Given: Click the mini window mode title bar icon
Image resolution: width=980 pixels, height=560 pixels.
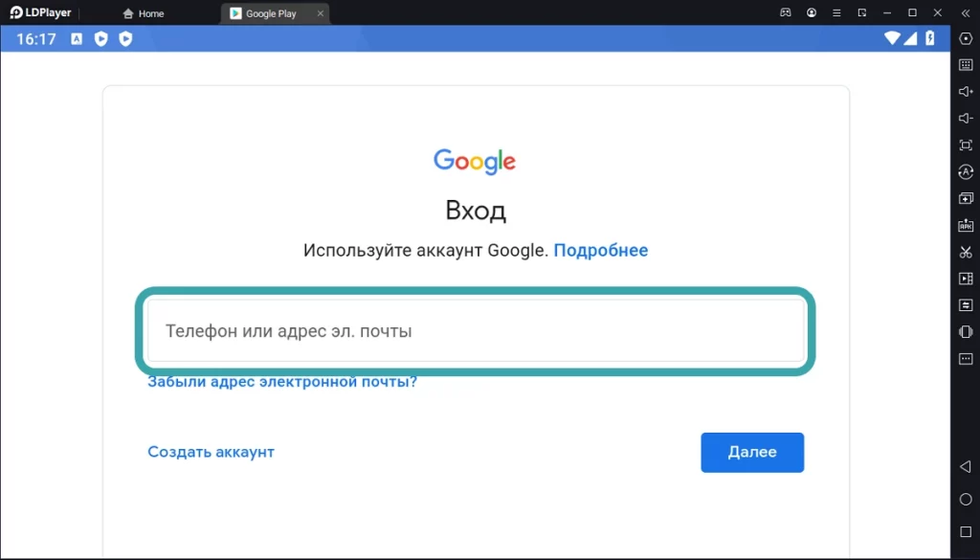Looking at the screenshot, I should point(862,12).
